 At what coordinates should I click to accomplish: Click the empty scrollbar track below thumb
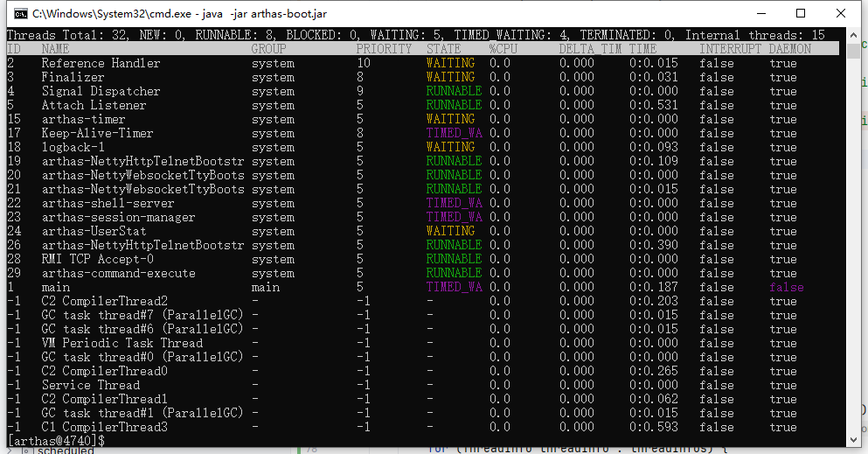[853, 262]
